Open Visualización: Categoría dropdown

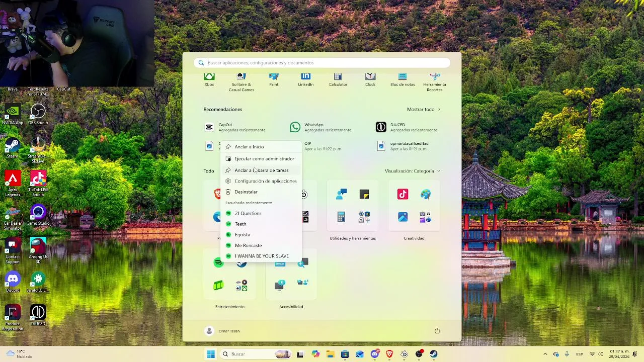(413, 171)
